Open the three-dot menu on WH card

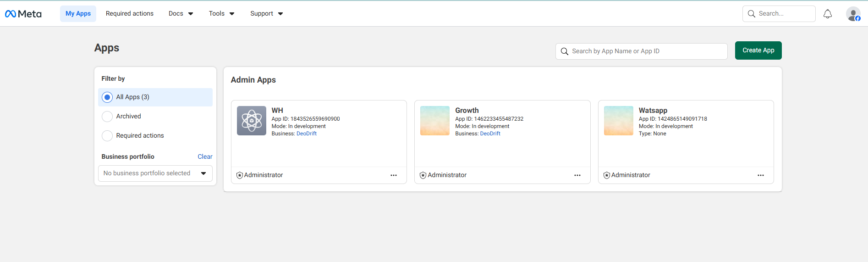[x=394, y=175]
